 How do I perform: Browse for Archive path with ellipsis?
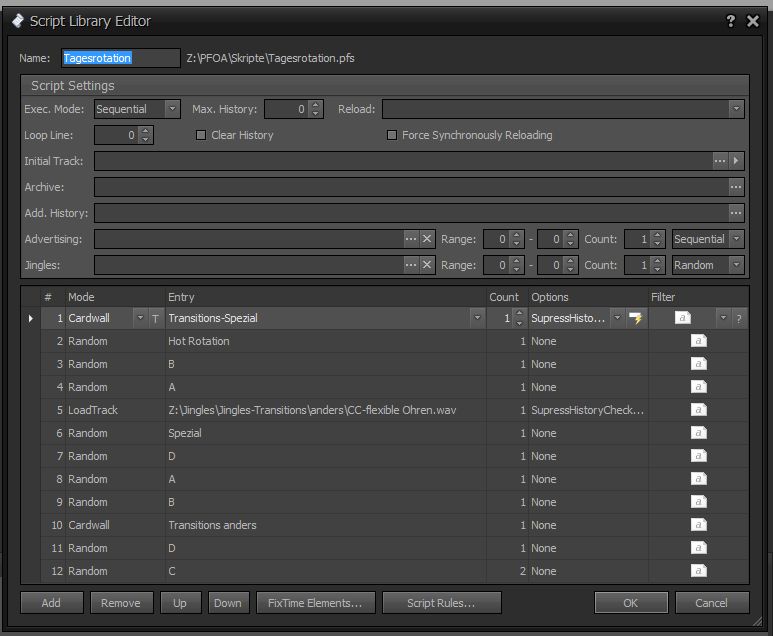pyautogui.click(x=736, y=187)
